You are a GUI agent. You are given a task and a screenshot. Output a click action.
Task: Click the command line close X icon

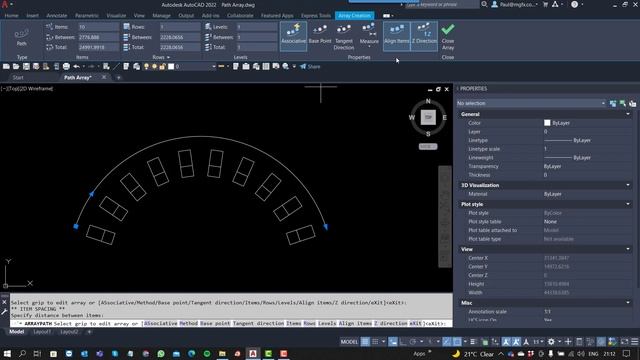[x=4, y=302]
